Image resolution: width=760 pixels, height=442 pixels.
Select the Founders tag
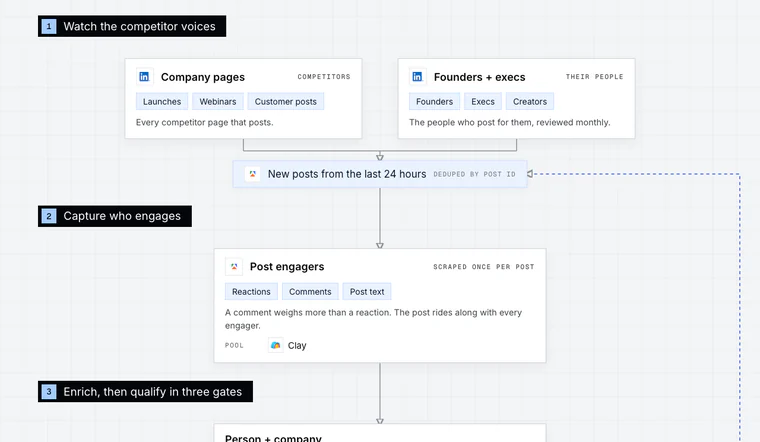[434, 101]
